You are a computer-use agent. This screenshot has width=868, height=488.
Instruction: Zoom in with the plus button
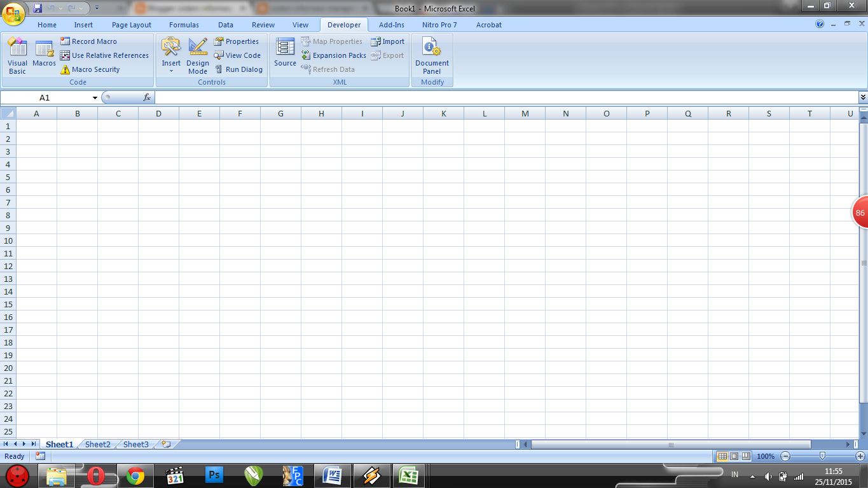coord(860,456)
